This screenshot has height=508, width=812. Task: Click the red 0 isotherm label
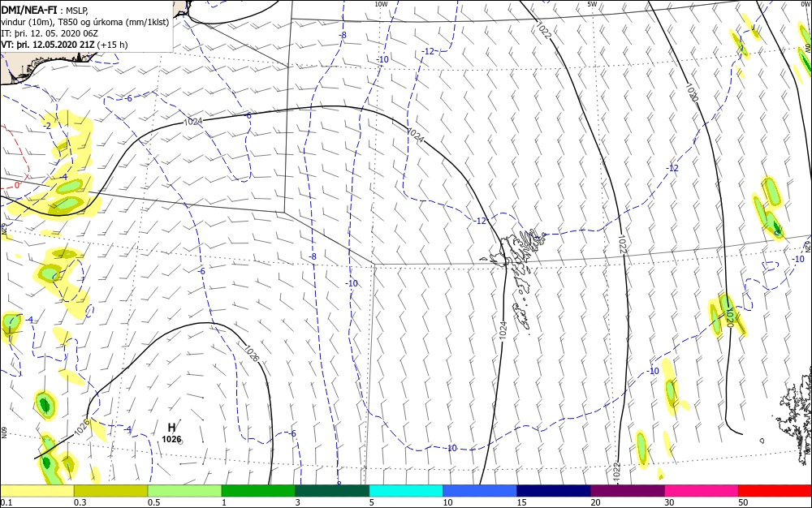coord(16,185)
